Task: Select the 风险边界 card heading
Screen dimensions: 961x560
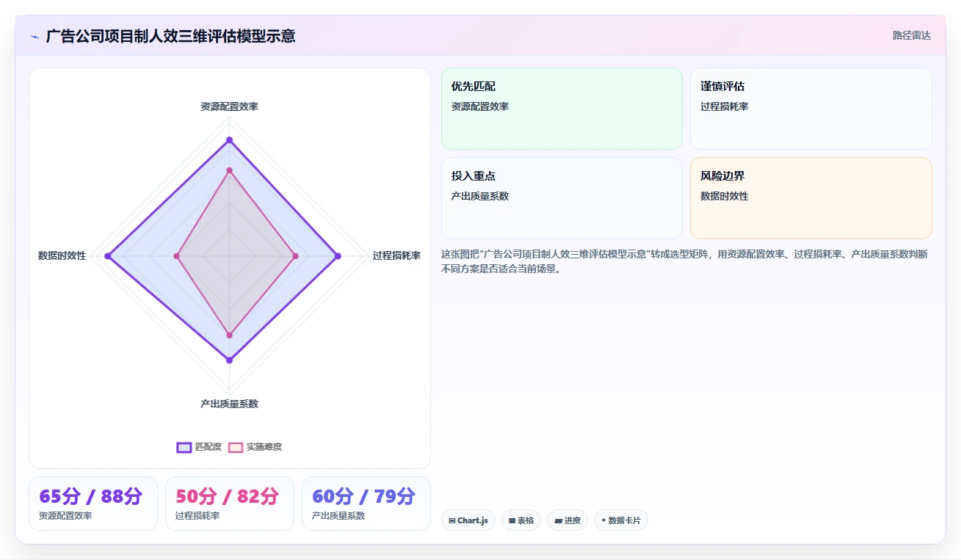Action: [x=722, y=176]
